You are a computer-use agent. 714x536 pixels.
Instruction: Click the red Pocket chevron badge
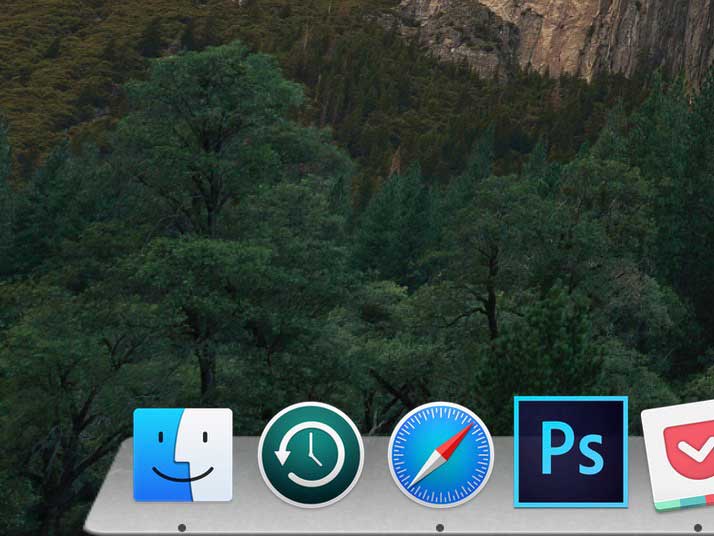click(690, 451)
